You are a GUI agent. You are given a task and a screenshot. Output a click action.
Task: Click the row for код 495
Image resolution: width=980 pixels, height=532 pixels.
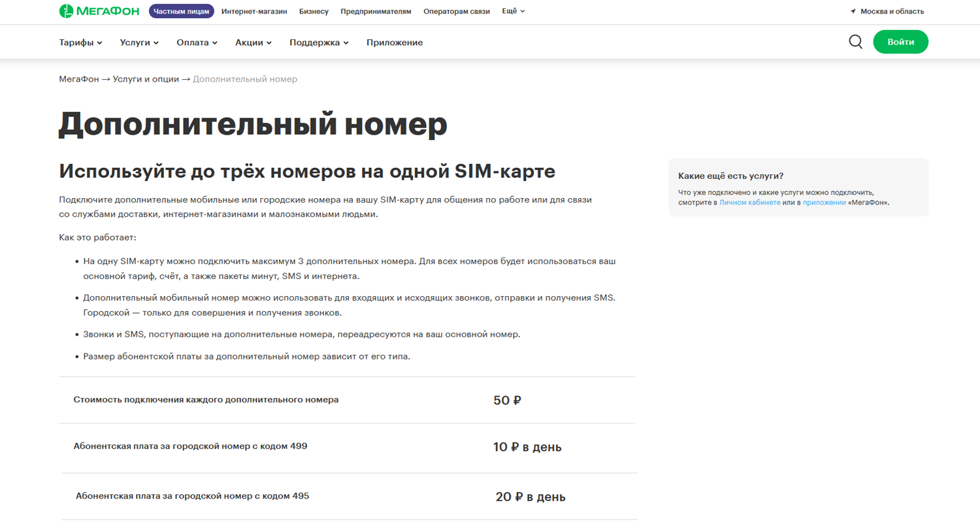pyautogui.click(x=350, y=497)
